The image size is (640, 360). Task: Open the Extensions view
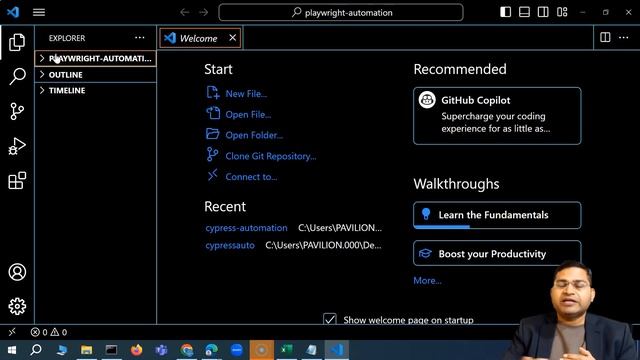(17, 180)
